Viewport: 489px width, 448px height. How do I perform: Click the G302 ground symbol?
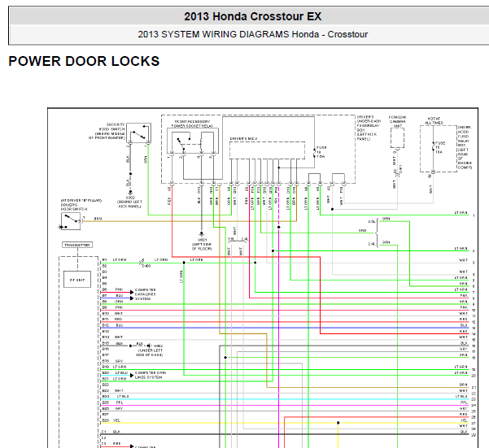(130, 192)
